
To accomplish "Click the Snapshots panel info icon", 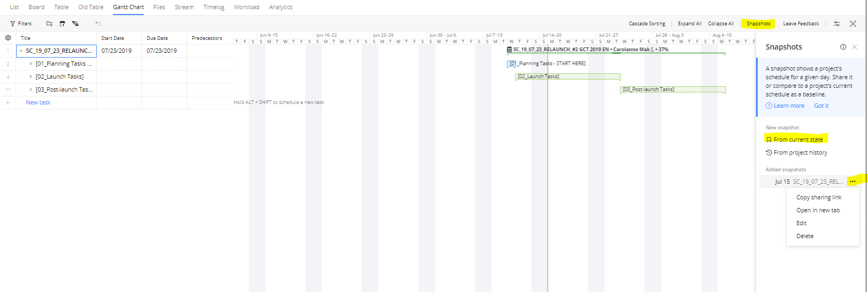I will (843, 47).
